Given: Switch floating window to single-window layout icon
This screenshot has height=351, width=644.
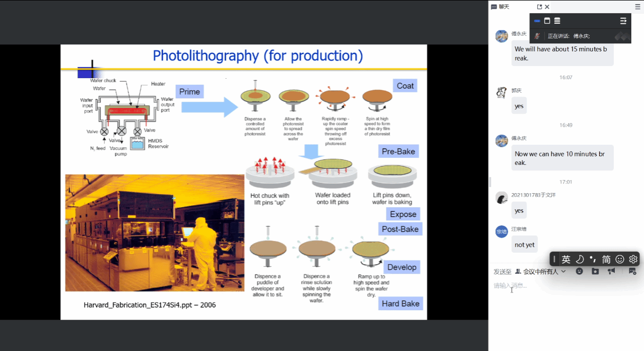Looking at the screenshot, I should tap(547, 21).
